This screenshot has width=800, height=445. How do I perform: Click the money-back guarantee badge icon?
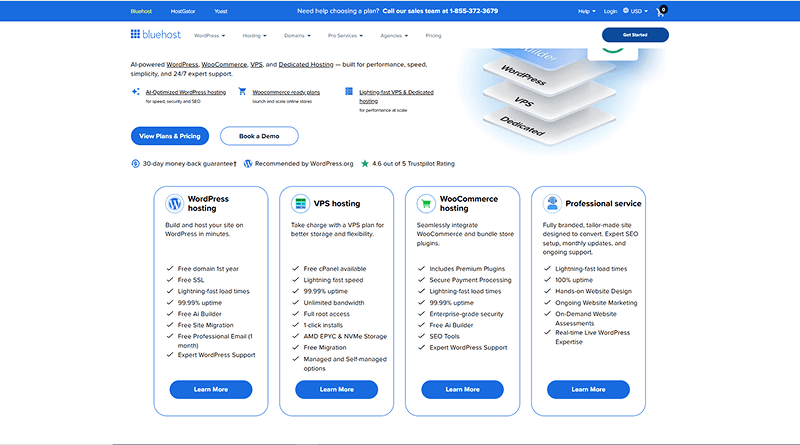pyautogui.click(x=135, y=163)
